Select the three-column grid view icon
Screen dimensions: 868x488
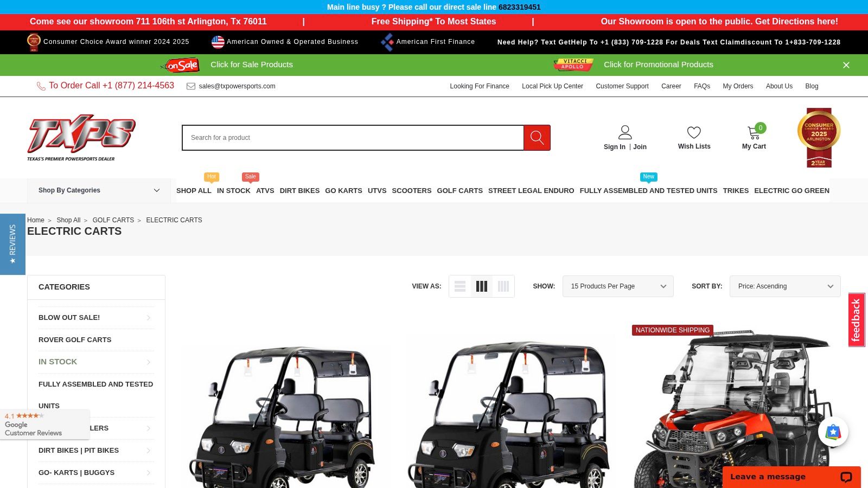coord(482,286)
